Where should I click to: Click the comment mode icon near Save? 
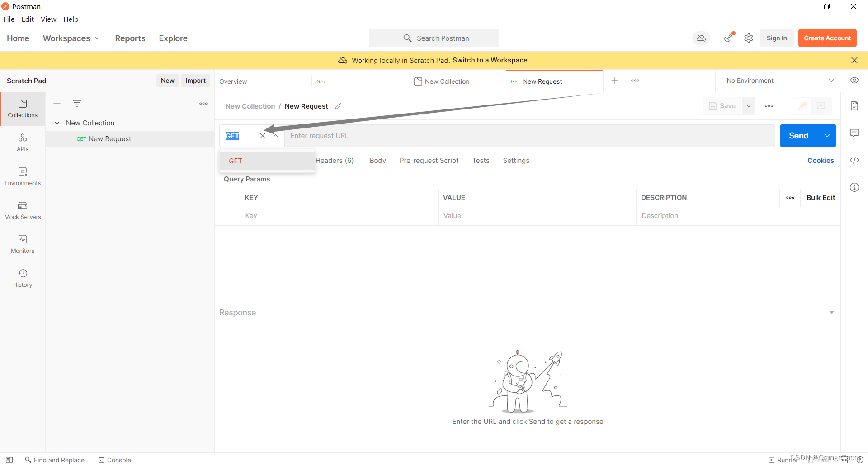[x=821, y=106]
